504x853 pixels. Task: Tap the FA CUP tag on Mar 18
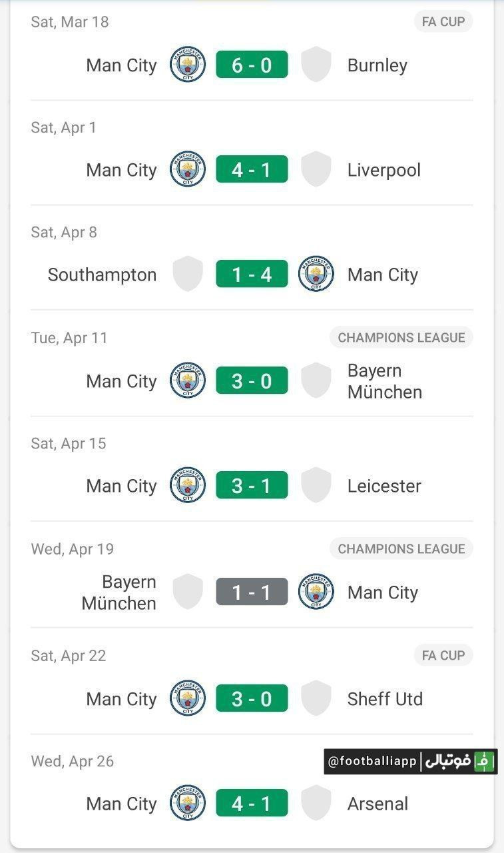click(443, 21)
